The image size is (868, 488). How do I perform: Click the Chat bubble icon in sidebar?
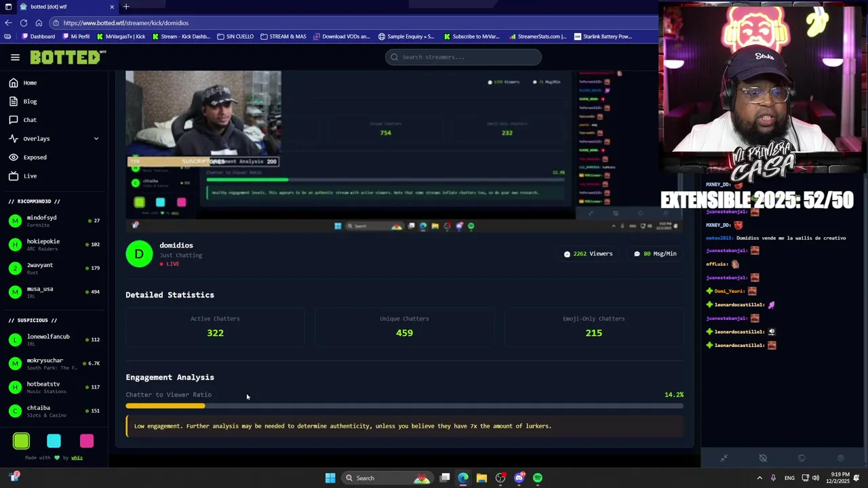14,120
